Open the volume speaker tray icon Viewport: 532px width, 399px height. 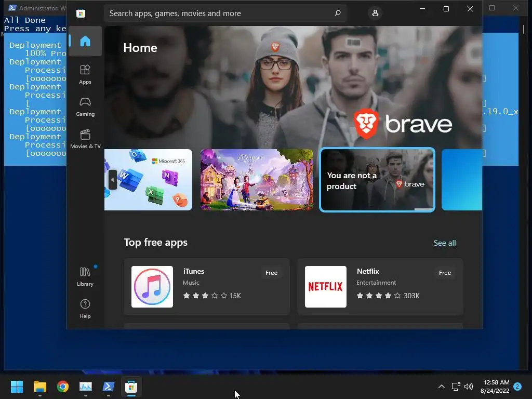pyautogui.click(x=469, y=387)
